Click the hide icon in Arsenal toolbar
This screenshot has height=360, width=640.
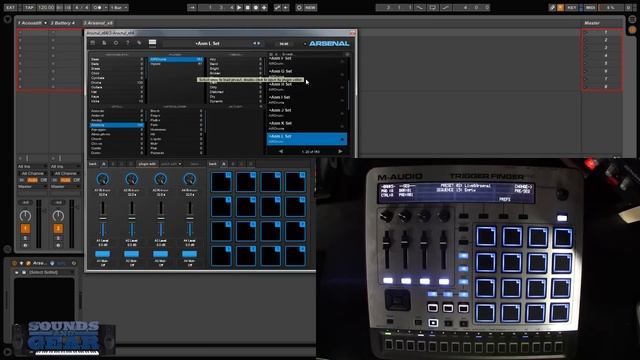pos(152,43)
